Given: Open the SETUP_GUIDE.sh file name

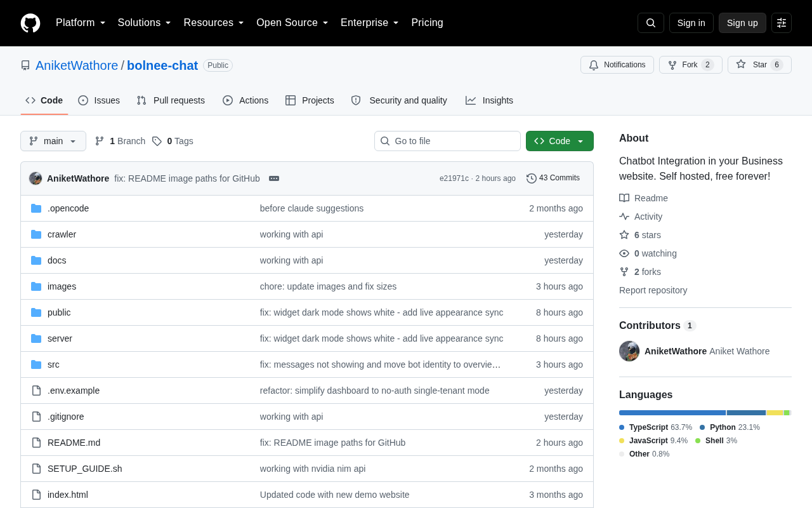Looking at the screenshot, I should tap(85, 469).
